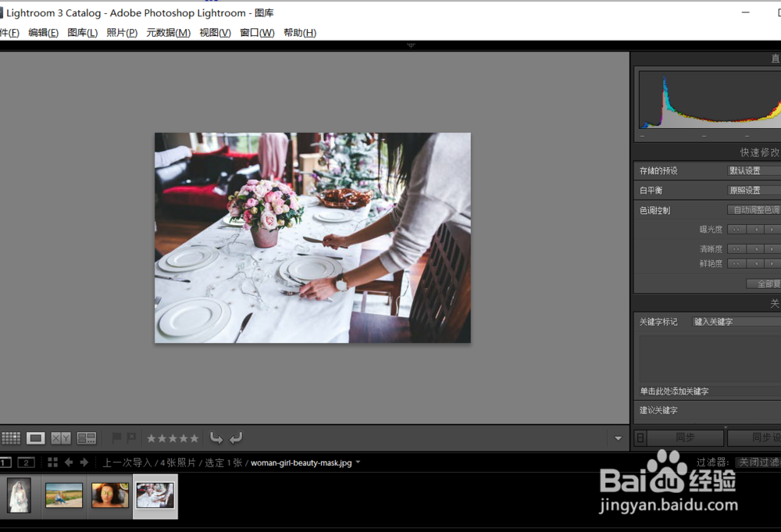The image size is (781, 532).
Task: Open the 帮助(H) menu
Action: [x=300, y=33]
